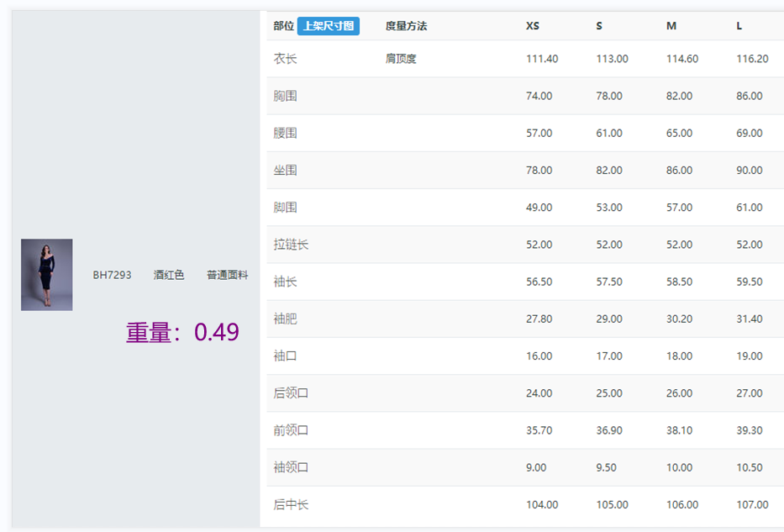Click the 腰围 M value 65.00
Viewport: 784px width, 532px height.
pos(679,133)
